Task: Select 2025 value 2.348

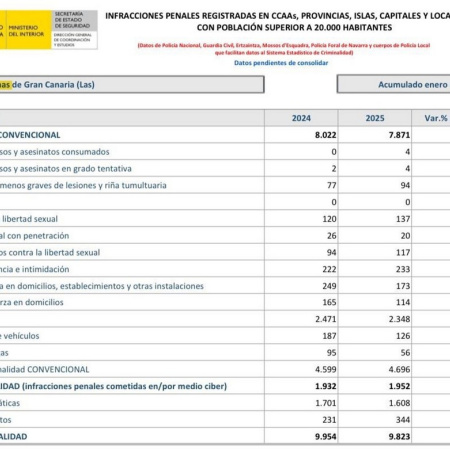Action: (399, 319)
